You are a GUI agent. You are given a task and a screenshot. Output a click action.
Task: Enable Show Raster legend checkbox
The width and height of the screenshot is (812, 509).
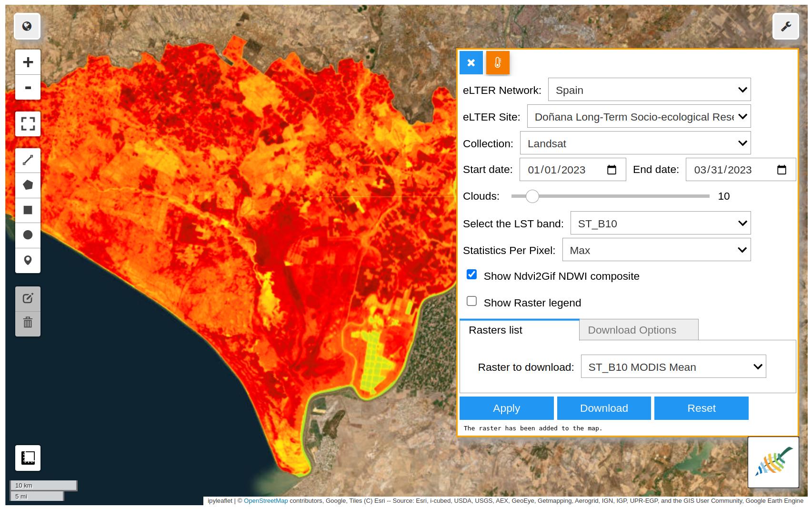pyautogui.click(x=471, y=301)
